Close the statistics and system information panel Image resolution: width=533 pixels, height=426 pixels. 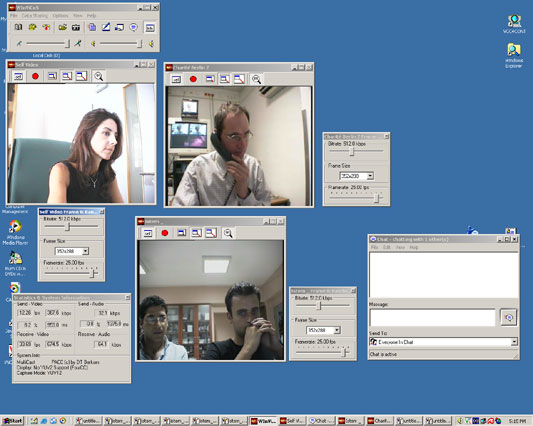coord(127,297)
